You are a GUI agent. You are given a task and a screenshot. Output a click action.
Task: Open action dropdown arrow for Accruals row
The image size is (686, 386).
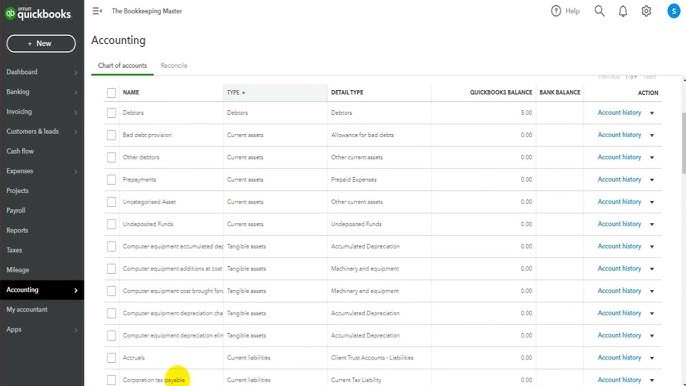coord(652,358)
